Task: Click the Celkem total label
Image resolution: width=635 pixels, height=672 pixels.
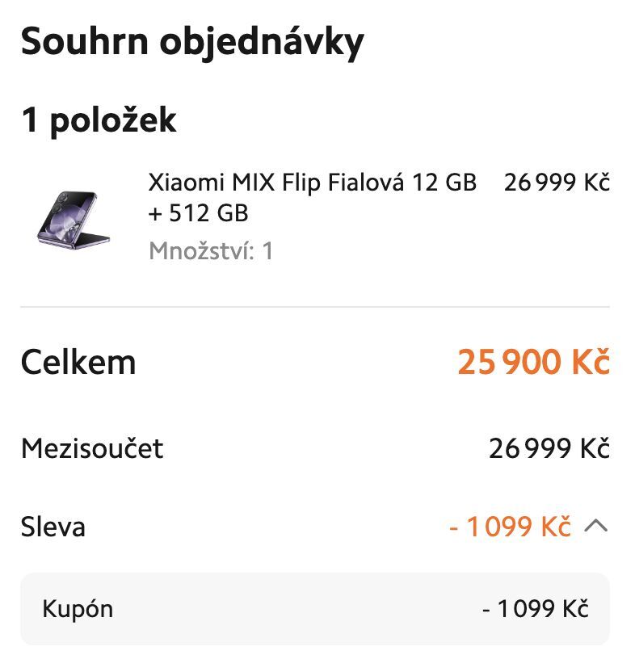Action: pos(78,363)
